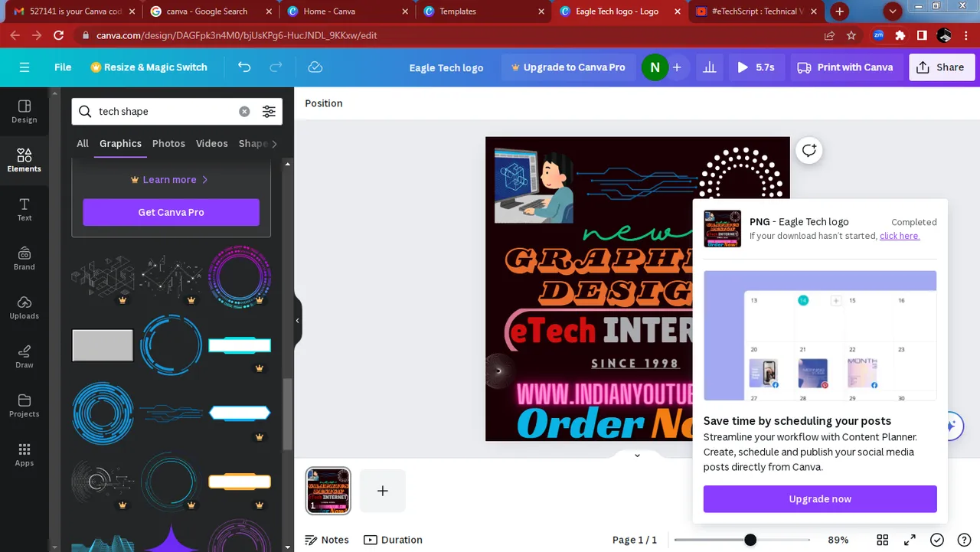Open the Apps panel
Viewport: 980px width, 552px height.
point(24,455)
